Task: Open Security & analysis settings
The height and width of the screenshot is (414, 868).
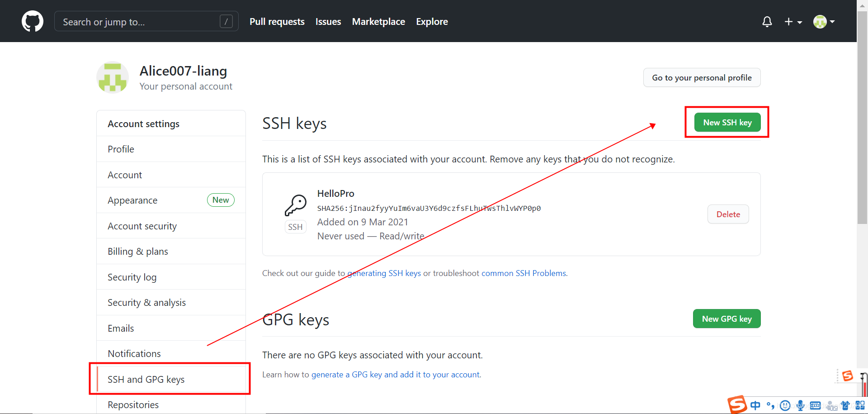Action: coord(171,302)
